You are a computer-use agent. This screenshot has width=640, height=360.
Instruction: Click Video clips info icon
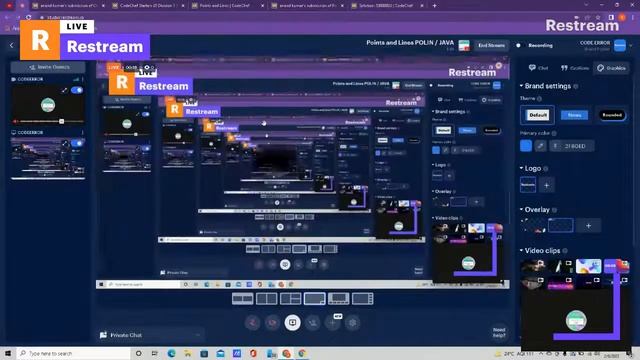click(565, 251)
